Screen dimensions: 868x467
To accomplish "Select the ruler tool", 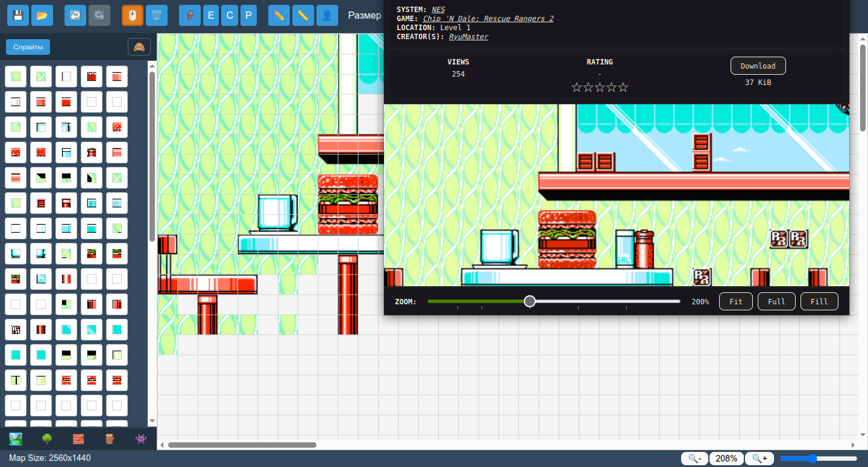I will (x=303, y=15).
